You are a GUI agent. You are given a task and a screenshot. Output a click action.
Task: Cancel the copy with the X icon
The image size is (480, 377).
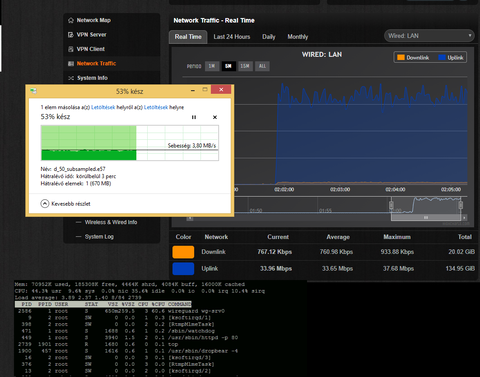tap(215, 117)
